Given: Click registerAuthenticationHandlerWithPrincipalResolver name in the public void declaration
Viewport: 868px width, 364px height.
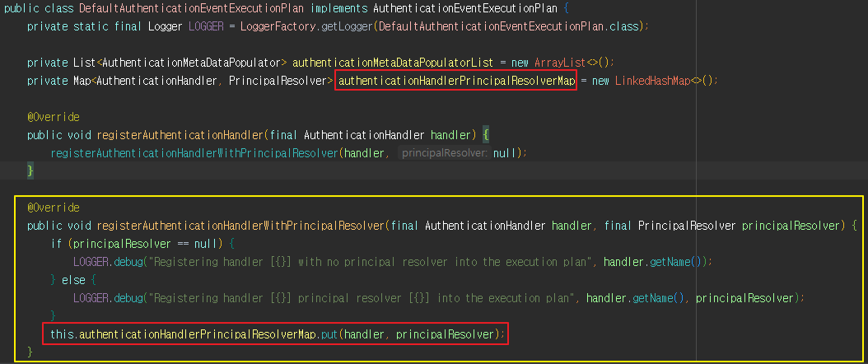Looking at the screenshot, I should [240, 226].
